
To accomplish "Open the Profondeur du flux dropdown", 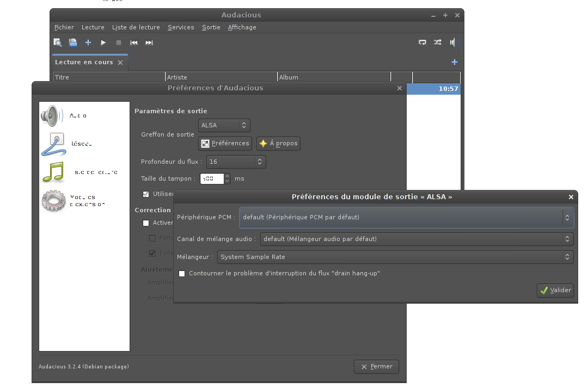I will click(236, 162).
